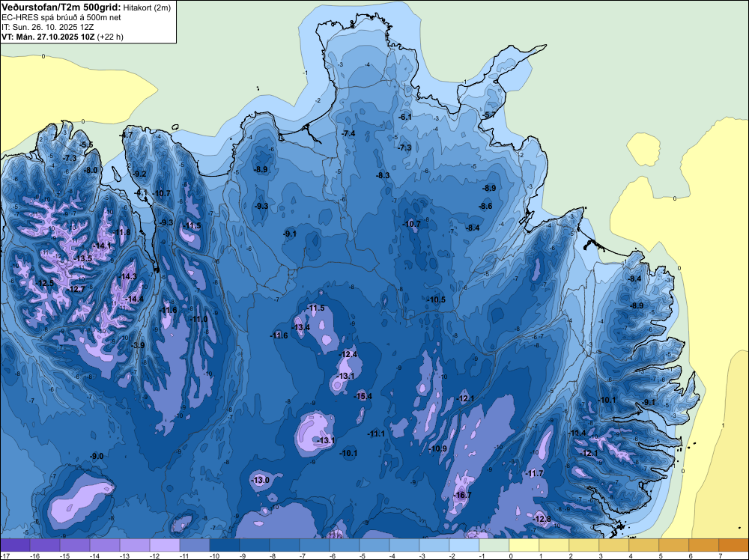This screenshot has height=560, width=749.
Task: Click the -14.1 temperature value
Action: (x=102, y=246)
